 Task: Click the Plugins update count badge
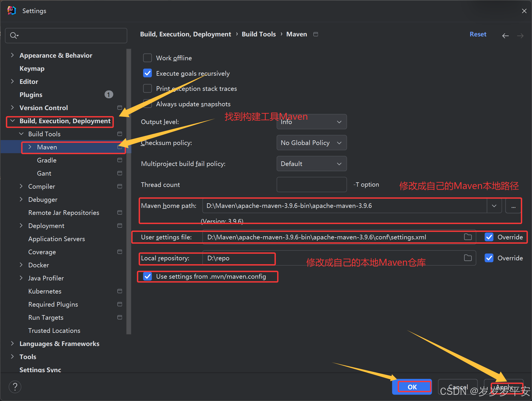tap(109, 95)
